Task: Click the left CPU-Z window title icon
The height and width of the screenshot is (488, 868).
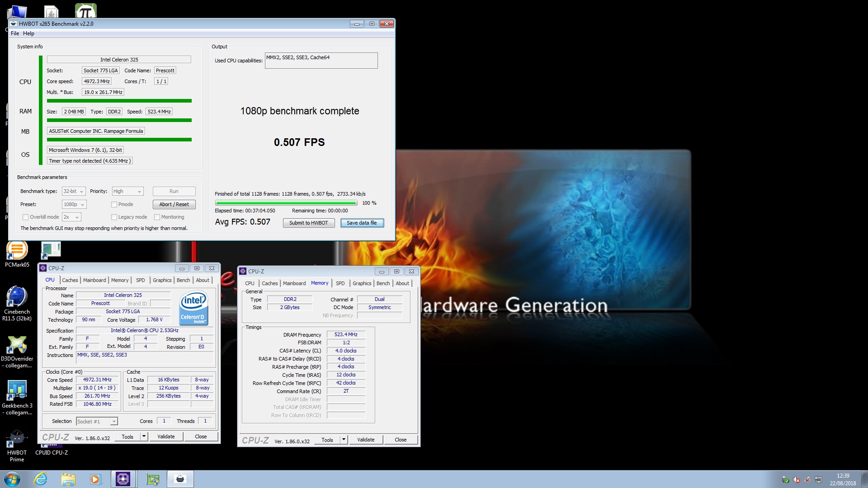Action: click(43, 268)
